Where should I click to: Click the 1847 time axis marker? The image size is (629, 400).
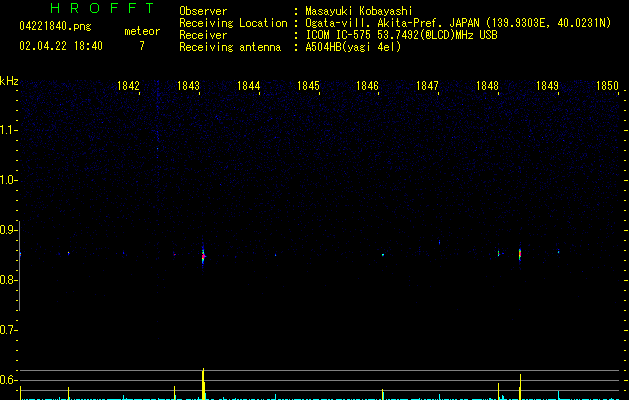coord(428,86)
